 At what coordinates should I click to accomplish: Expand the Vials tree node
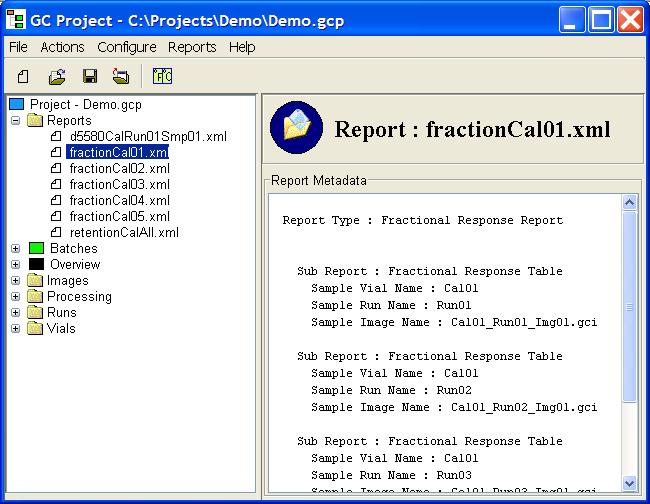[x=15, y=329]
